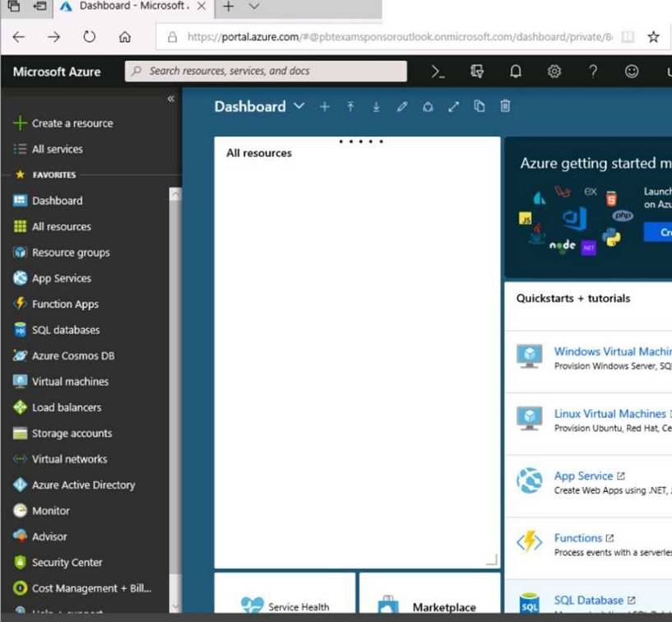Click the browser forward arrow
This screenshot has height=622, width=672.
coord(53,37)
